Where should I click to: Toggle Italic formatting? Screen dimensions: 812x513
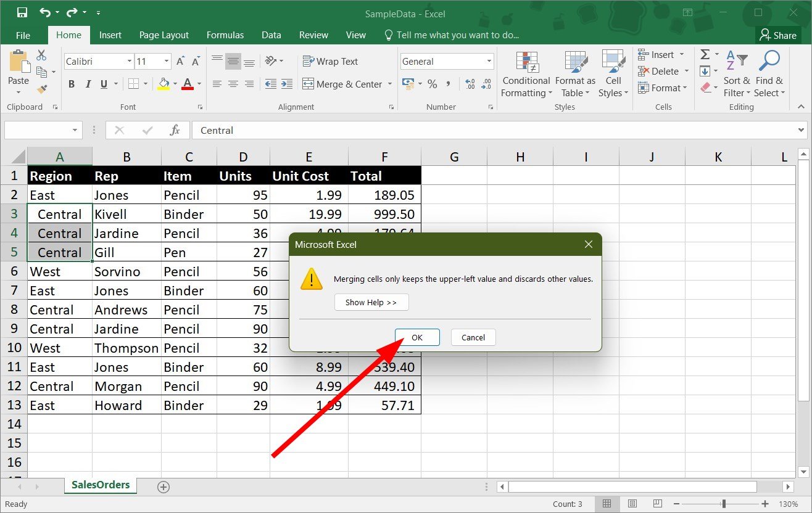(88, 84)
